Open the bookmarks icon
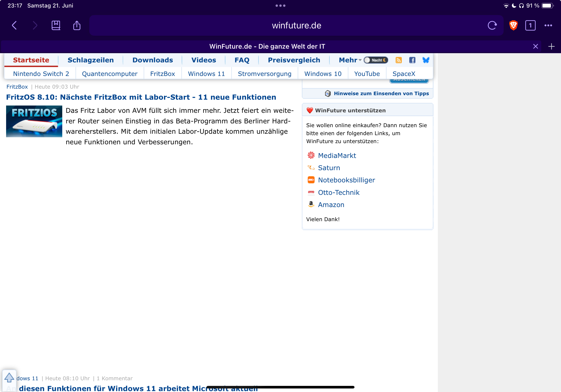 coord(56,25)
